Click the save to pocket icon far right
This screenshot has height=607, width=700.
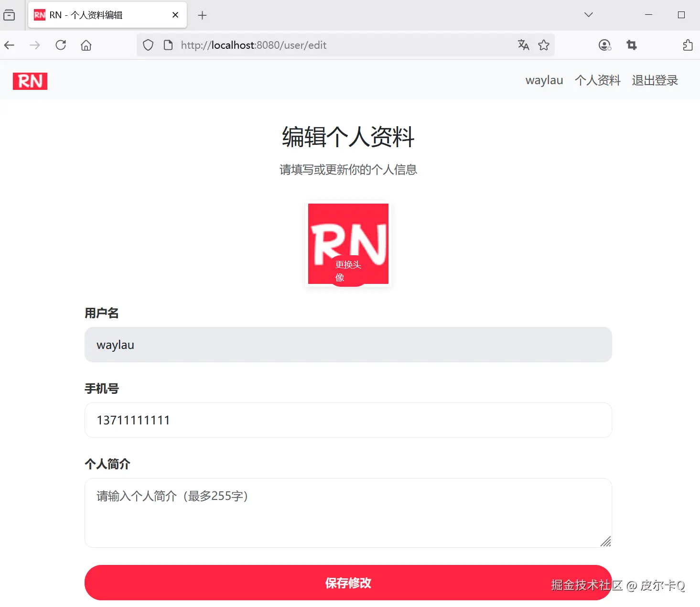point(688,45)
